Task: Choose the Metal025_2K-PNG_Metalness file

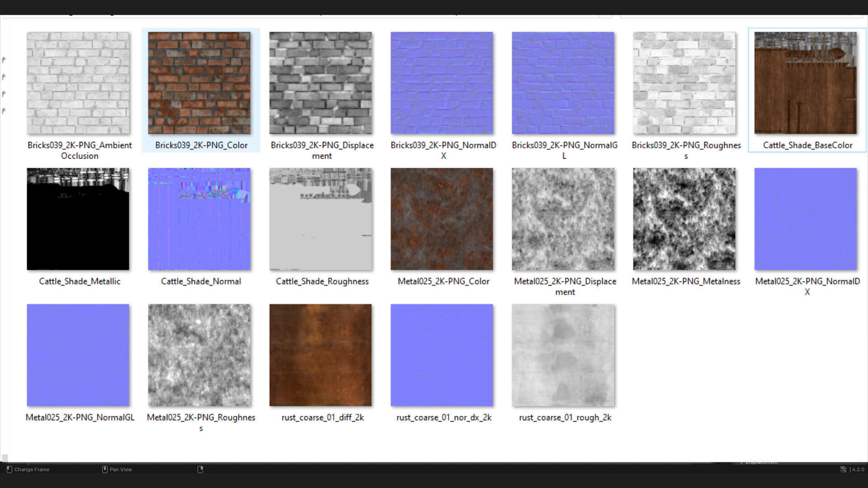Action: 684,219
